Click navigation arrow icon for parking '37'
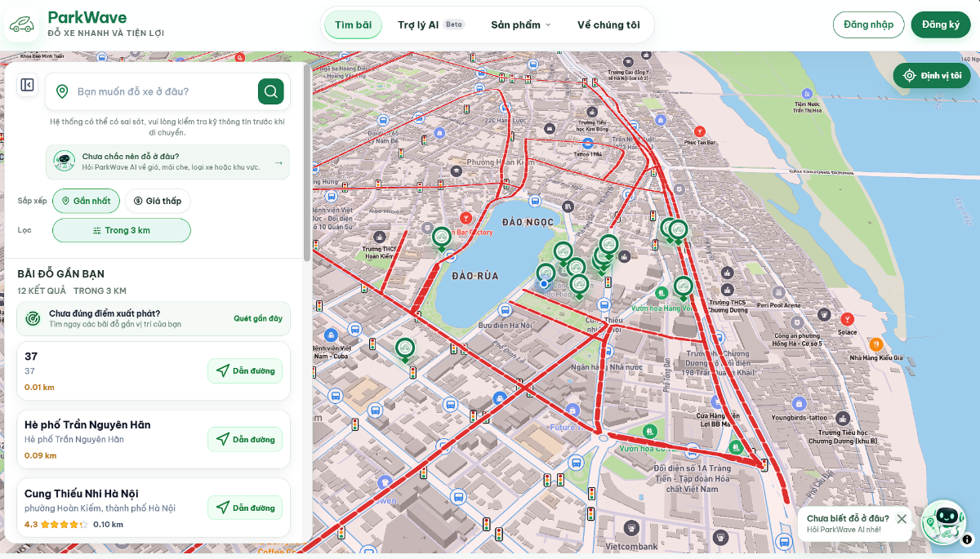This screenshot has width=980, height=559. click(x=223, y=370)
